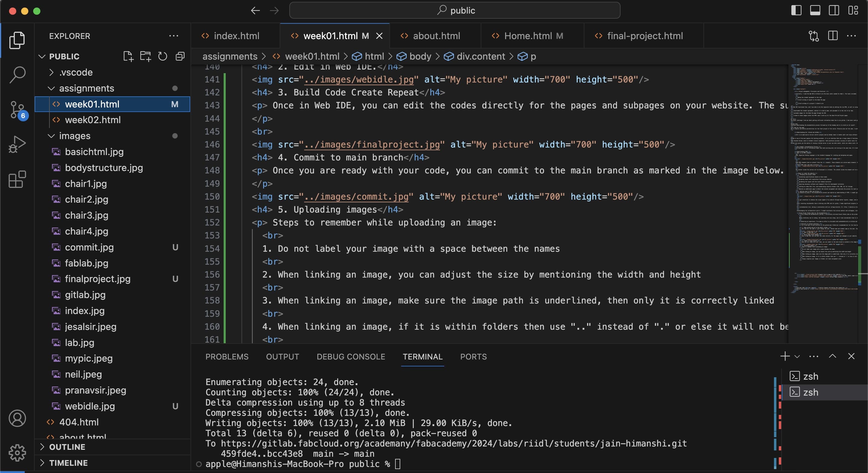Select webidle.jpg in the Explorer

112,406
